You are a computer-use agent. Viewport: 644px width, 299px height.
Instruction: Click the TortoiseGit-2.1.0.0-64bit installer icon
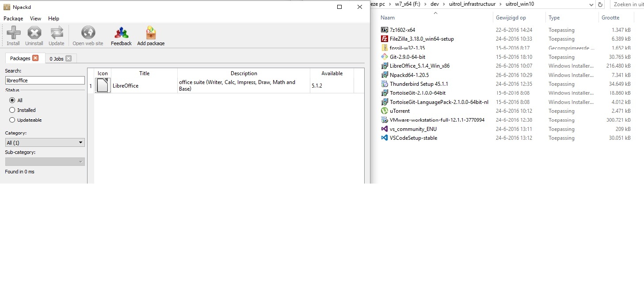(384, 93)
